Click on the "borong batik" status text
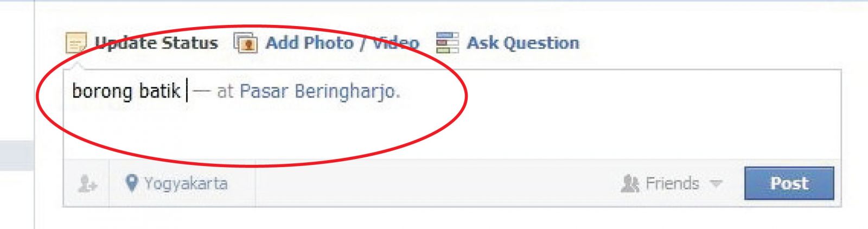Screen dimensions: 868x229 126,91
